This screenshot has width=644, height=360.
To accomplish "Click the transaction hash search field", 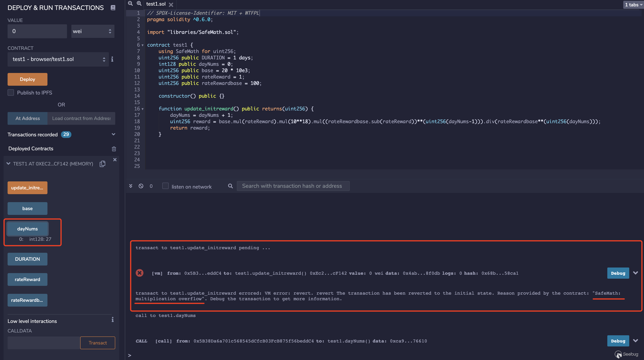I will click(293, 186).
